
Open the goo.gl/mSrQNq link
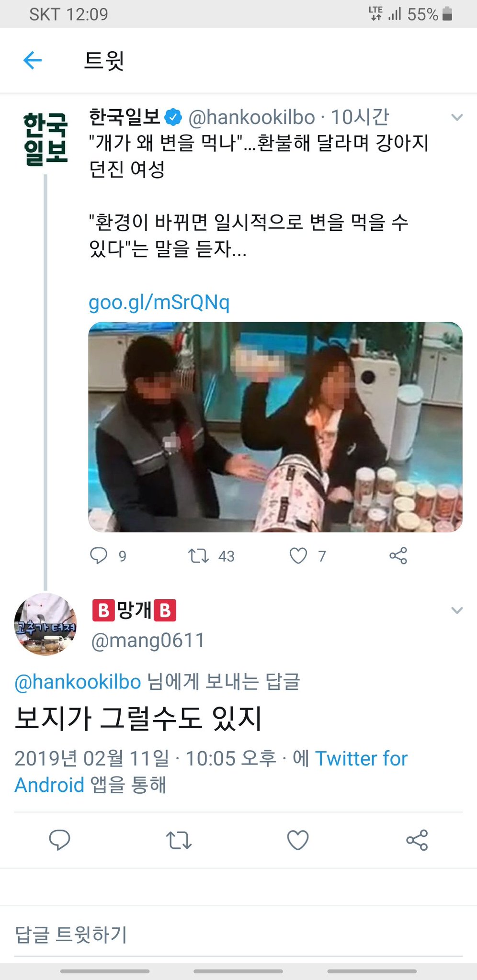(x=159, y=302)
